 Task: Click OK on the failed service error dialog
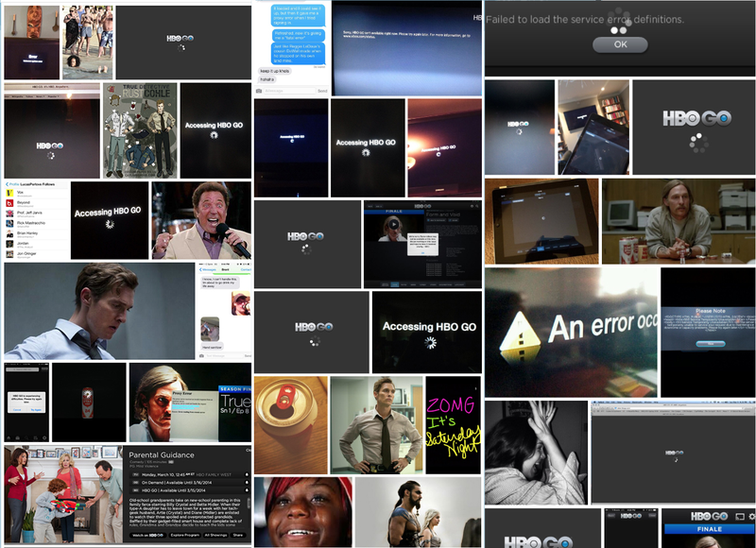coord(620,44)
